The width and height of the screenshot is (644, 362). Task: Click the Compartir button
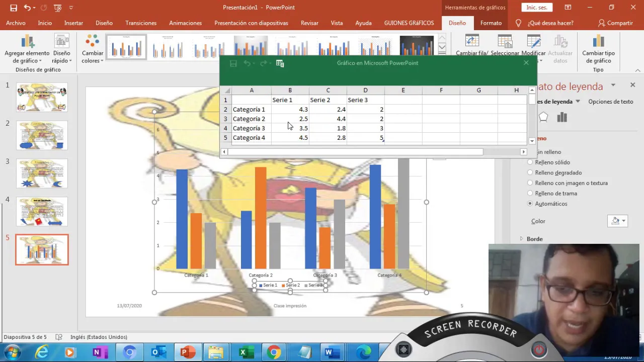615,23
